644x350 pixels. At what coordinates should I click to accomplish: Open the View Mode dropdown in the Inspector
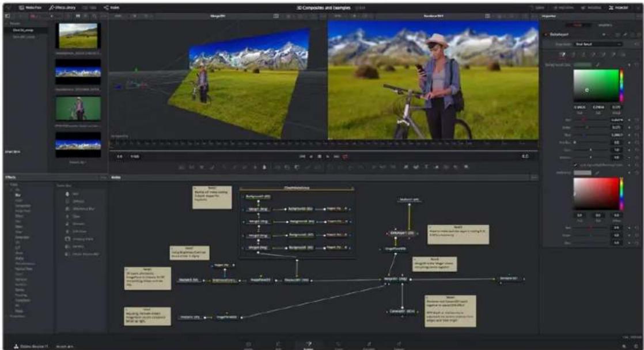598,44
